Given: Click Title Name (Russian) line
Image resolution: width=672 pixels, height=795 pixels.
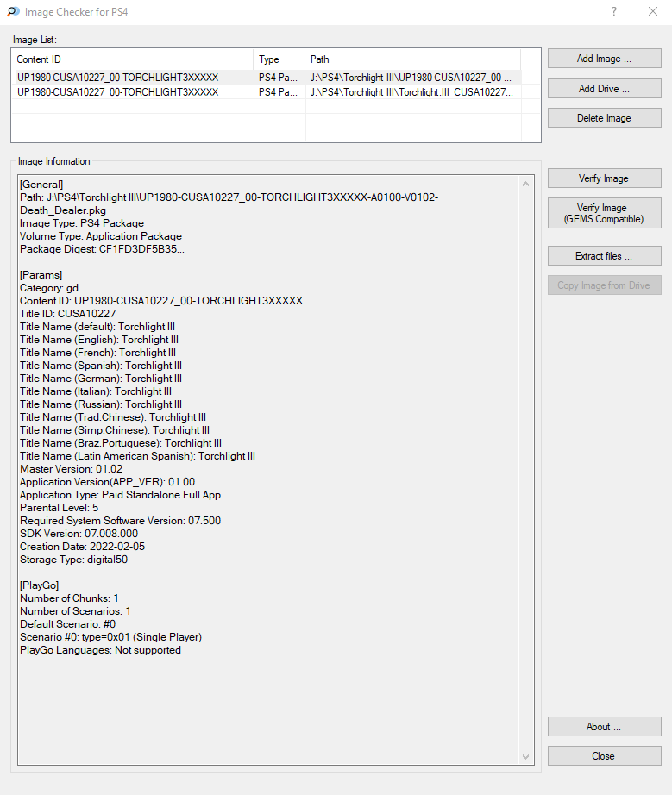Looking at the screenshot, I should click(x=101, y=404).
